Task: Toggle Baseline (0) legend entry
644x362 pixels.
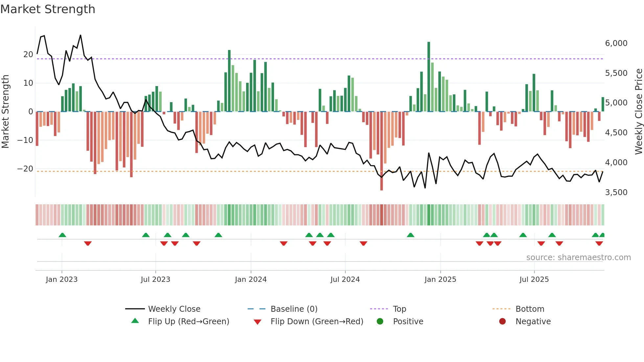Action: pos(294,309)
